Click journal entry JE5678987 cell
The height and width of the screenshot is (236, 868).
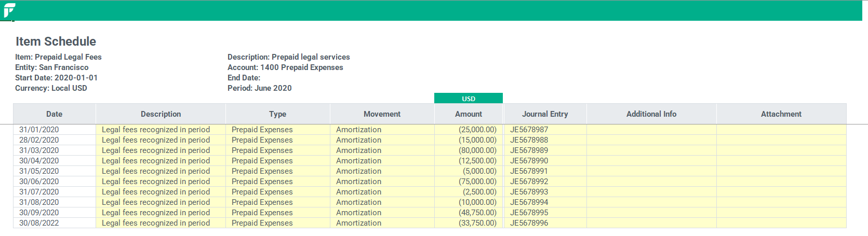tap(545, 130)
